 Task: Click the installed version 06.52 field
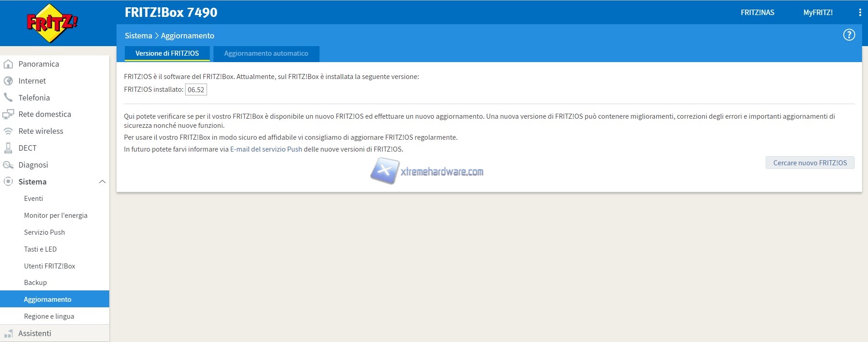pyautogui.click(x=196, y=89)
